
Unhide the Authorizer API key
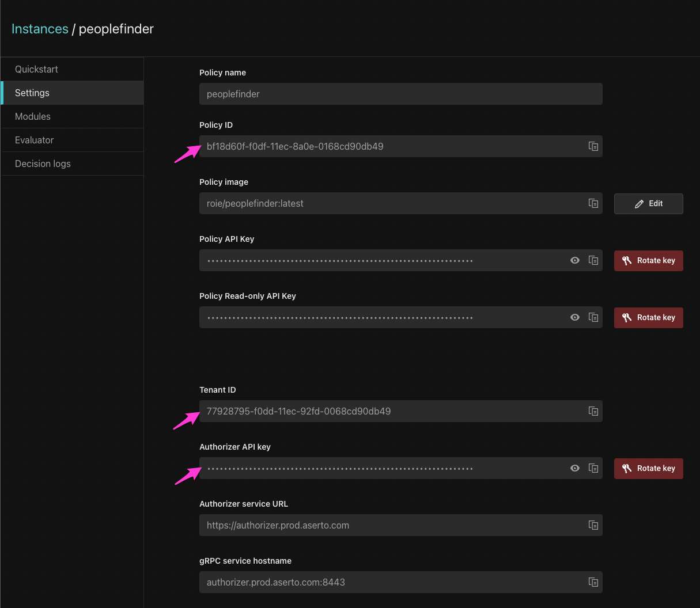575,468
